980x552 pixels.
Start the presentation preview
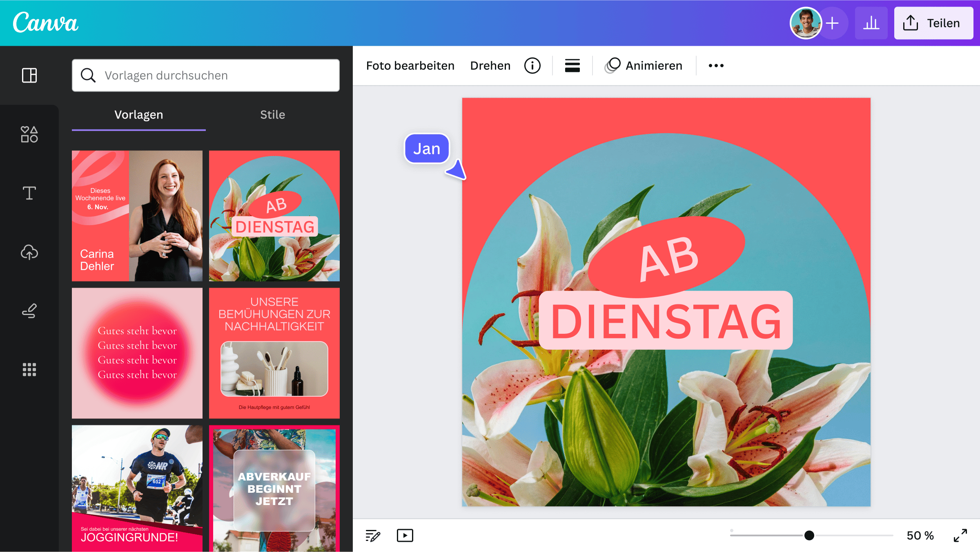pyautogui.click(x=405, y=535)
